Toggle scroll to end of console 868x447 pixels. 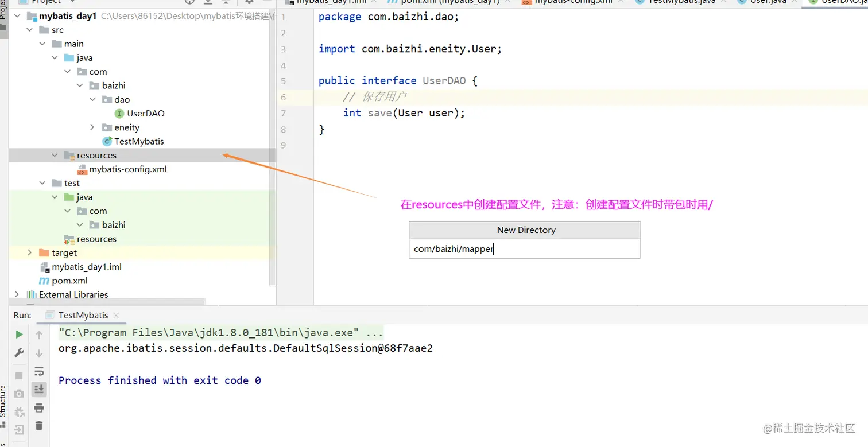[39, 390]
